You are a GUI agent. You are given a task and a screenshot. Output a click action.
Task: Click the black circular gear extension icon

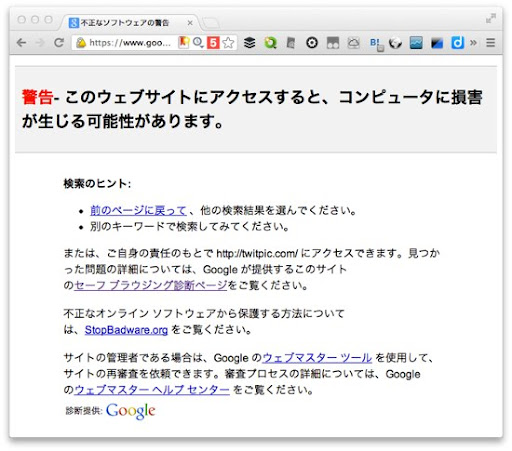coord(312,43)
